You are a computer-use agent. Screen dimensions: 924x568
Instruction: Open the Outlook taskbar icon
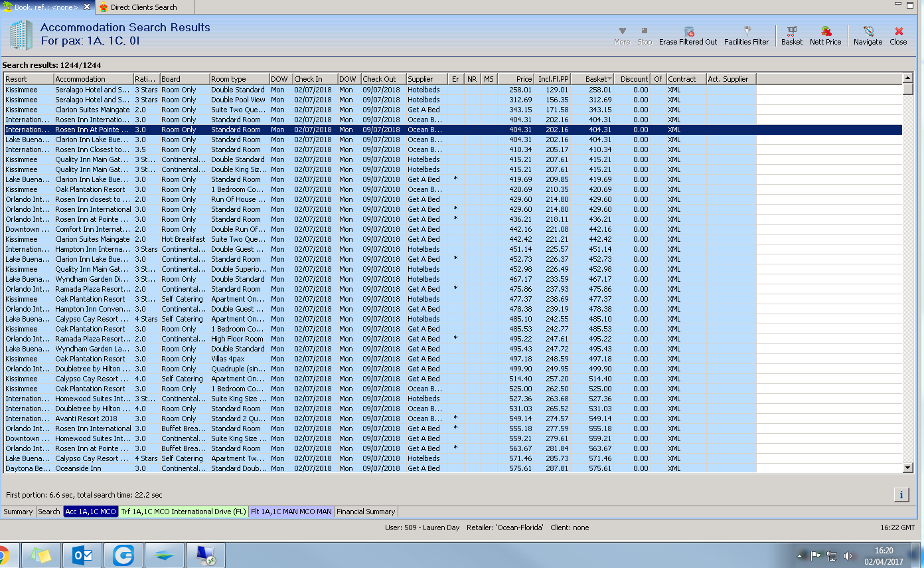82,555
